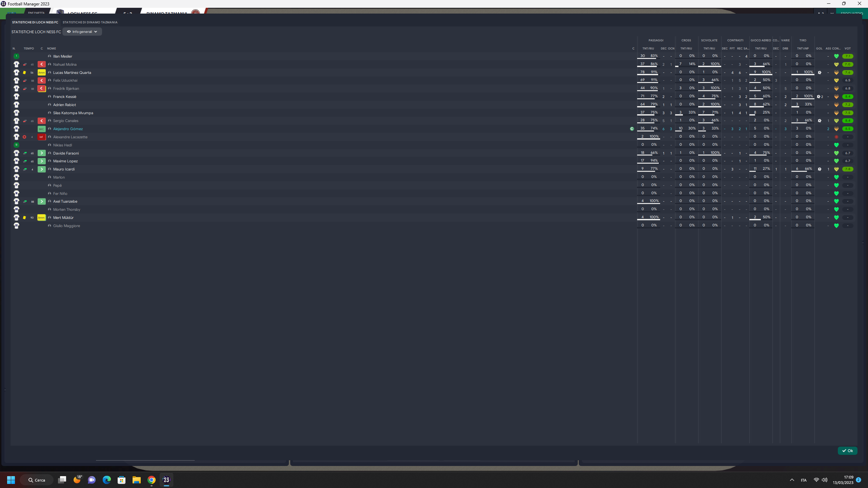Open Adrien Rabiot's player profile link
868x488 pixels.
64,105
